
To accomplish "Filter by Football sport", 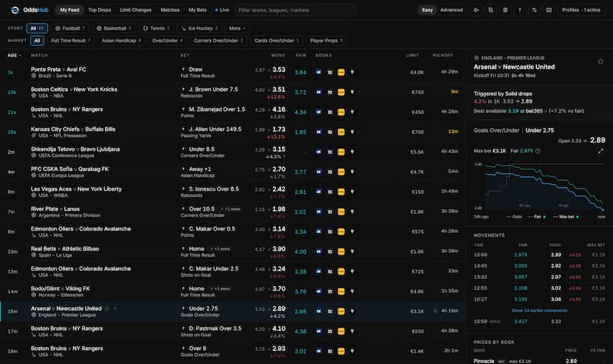I will click(70, 28).
